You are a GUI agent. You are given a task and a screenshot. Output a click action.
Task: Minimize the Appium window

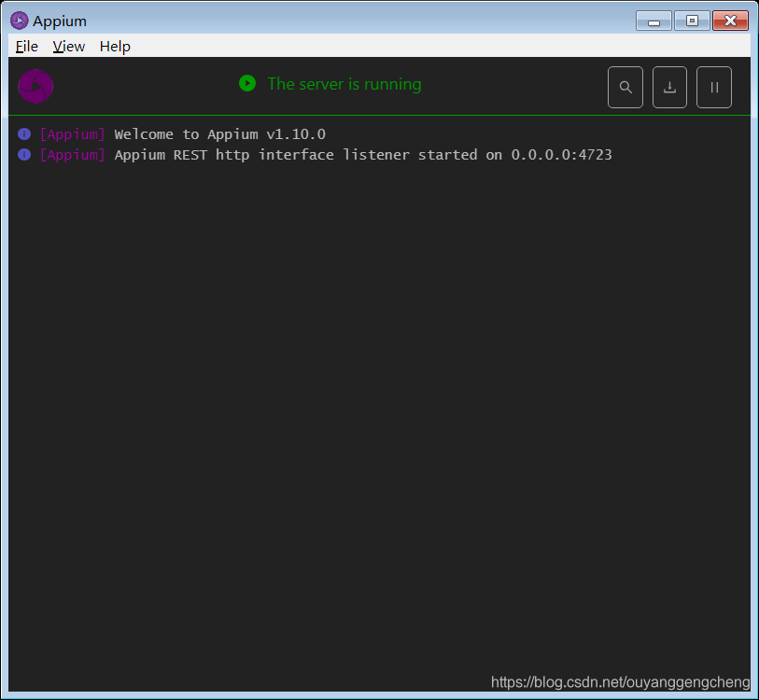pyautogui.click(x=654, y=21)
